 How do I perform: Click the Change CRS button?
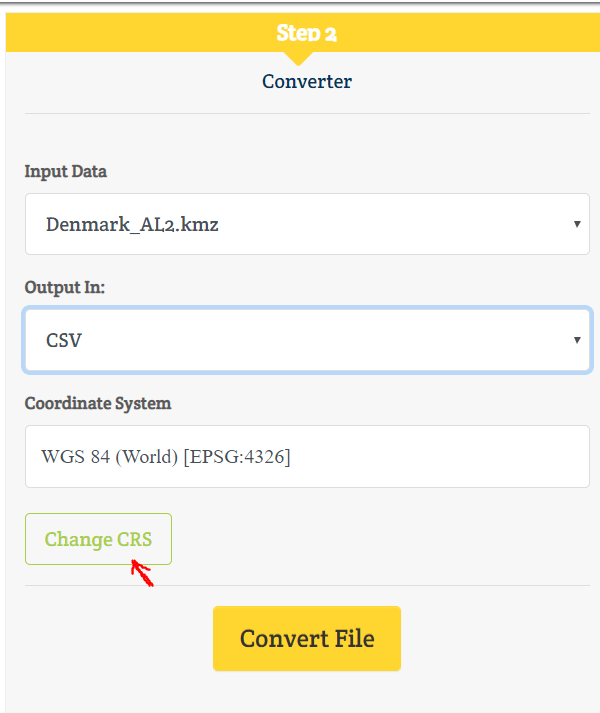click(98, 539)
